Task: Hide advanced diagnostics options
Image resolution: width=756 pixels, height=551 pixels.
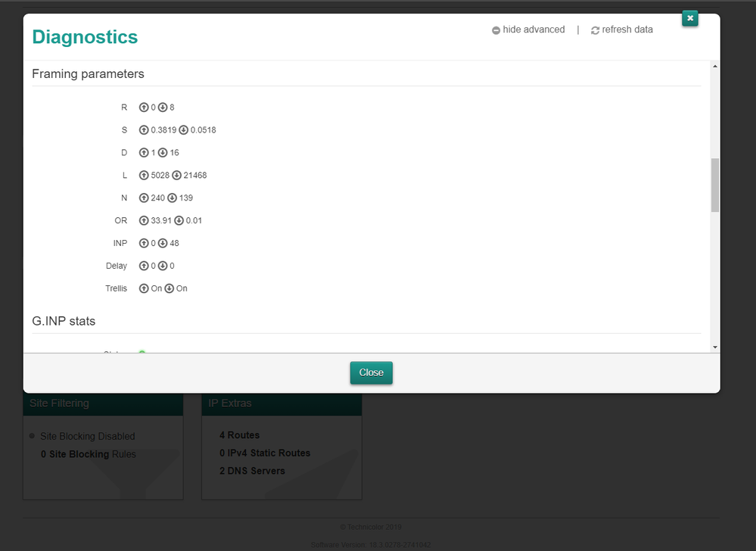Action: (534, 30)
